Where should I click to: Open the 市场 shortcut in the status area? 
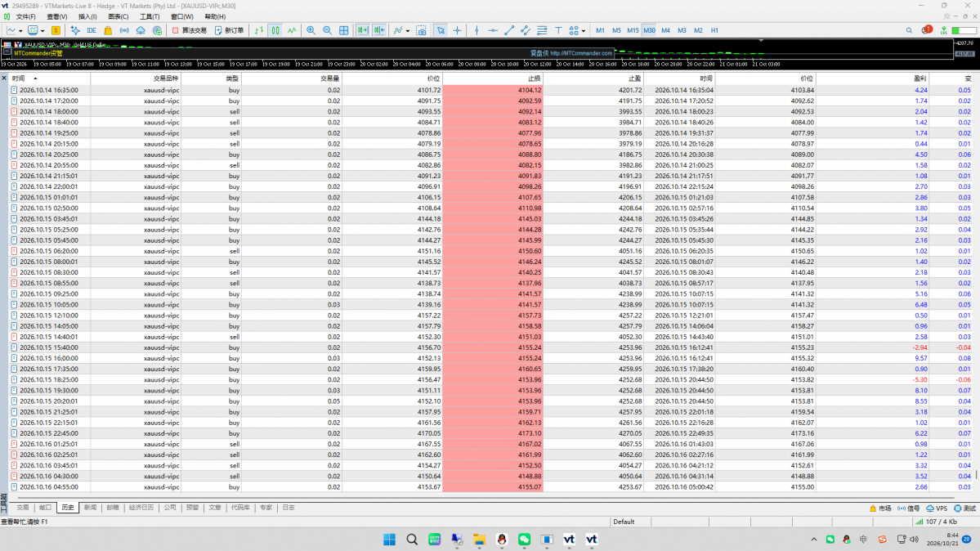coord(880,508)
